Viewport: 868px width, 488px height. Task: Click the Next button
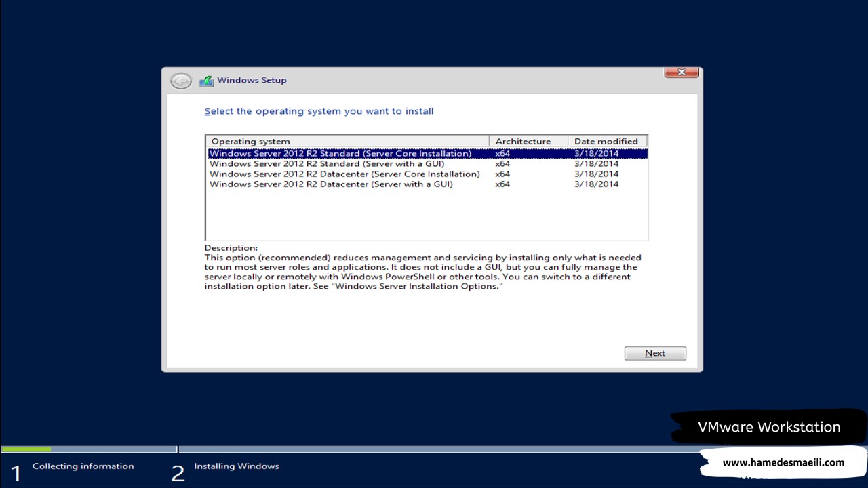pos(655,353)
